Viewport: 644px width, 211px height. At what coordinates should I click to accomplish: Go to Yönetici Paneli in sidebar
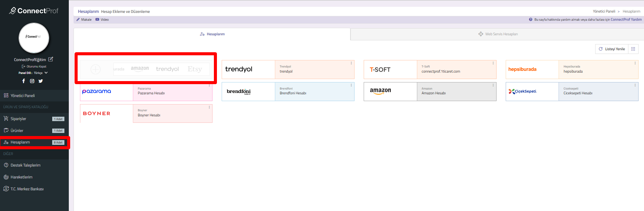(34, 96)
